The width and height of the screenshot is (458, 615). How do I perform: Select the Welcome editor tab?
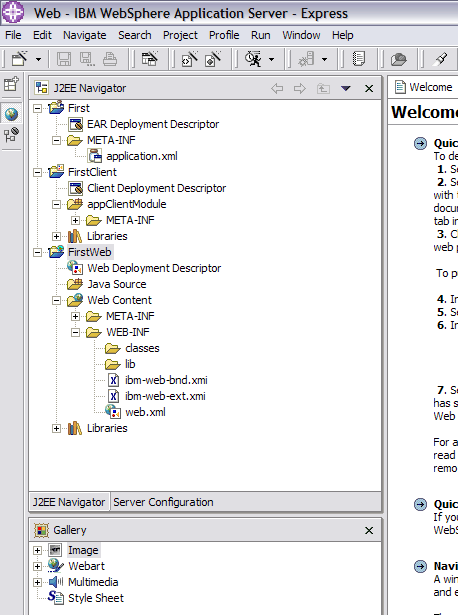[424, 87]
